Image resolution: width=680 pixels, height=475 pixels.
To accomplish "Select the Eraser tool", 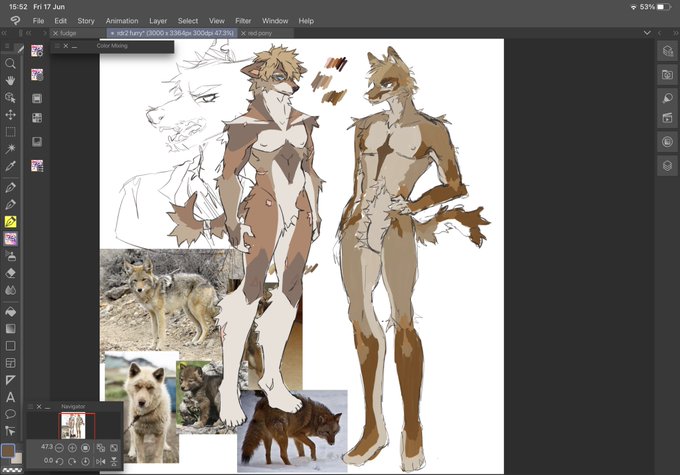I will [10, 273].
